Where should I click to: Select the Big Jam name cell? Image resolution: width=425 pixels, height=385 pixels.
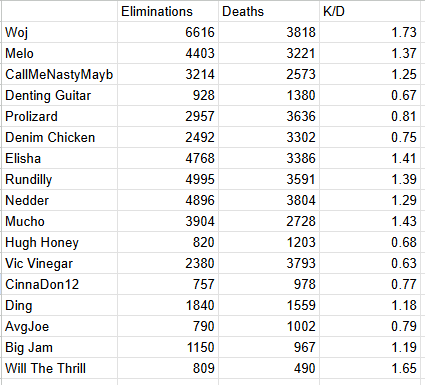59,347
